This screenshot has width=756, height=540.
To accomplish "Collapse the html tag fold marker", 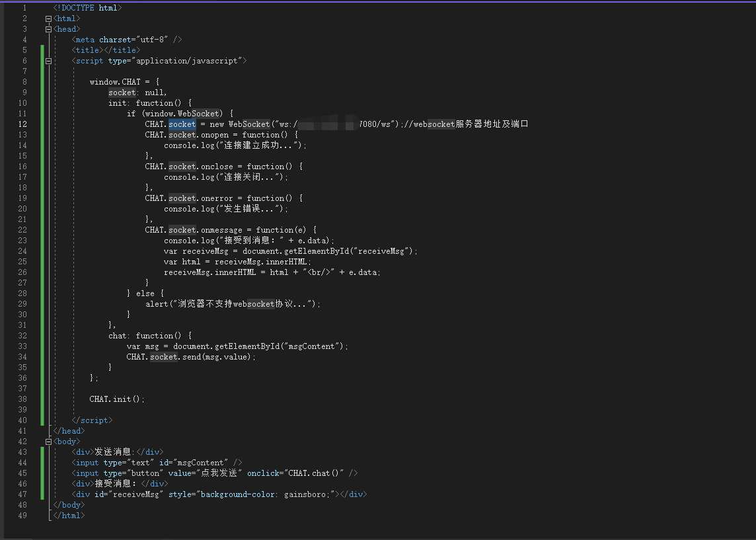I will (48, 19).
